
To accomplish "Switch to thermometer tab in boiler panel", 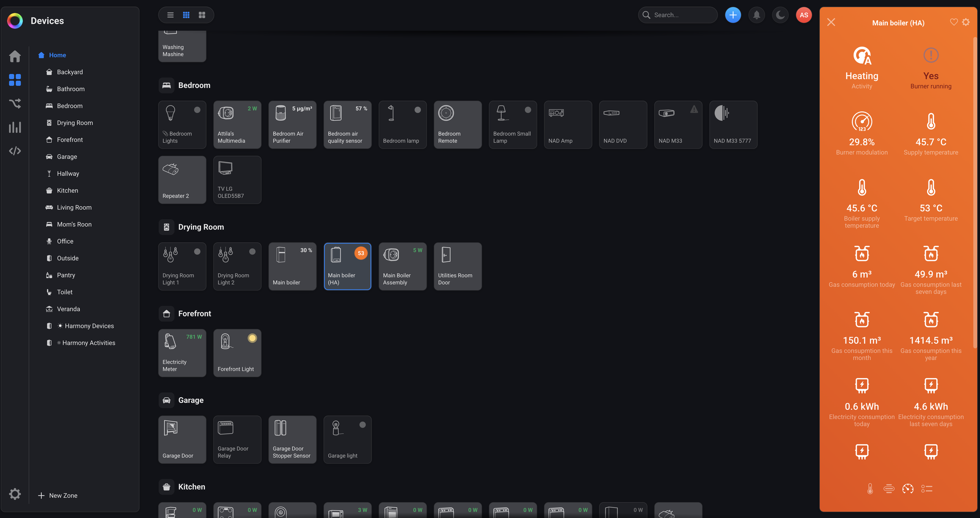I will click(870, 489).
